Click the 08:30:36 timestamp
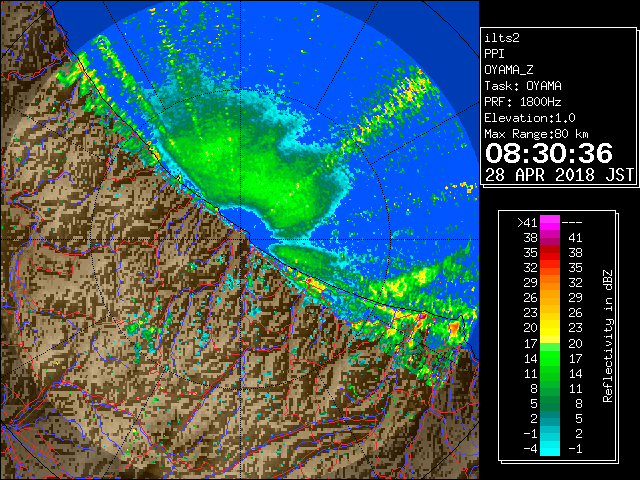640x480 pixels. pos(549,153)
